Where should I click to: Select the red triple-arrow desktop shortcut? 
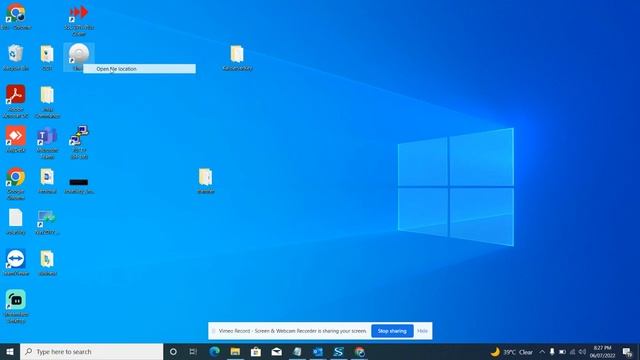click(79, 20)
